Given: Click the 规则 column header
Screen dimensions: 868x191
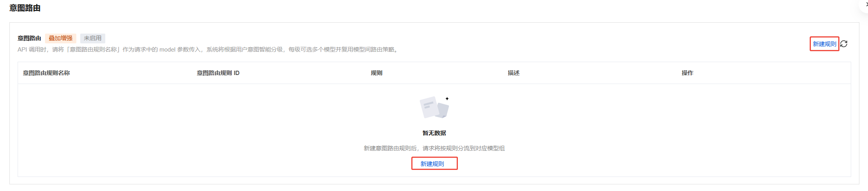Looking at the screenshot, I should click(376, 73).
